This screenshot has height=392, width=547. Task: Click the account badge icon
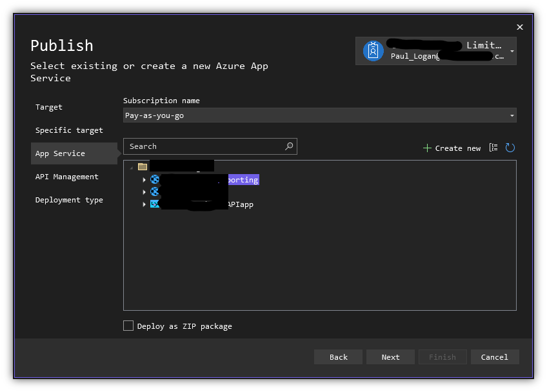click(x=373, y=51)
